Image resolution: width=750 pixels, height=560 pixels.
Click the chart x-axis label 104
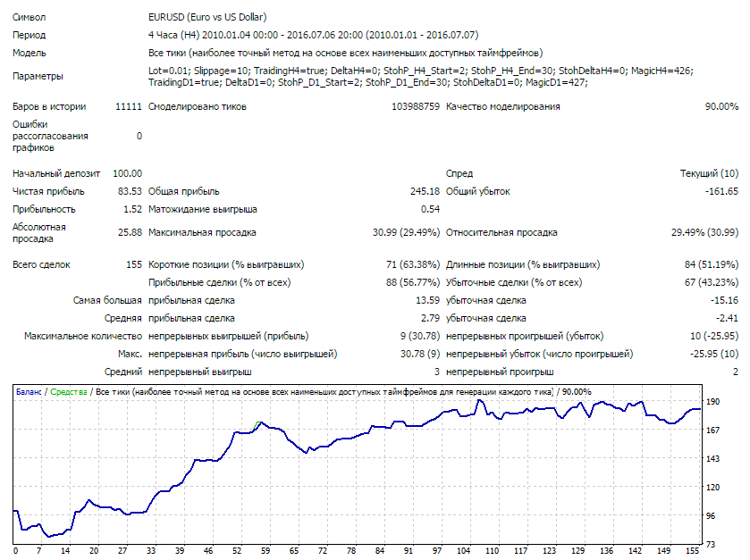click(x=463, y=551)
